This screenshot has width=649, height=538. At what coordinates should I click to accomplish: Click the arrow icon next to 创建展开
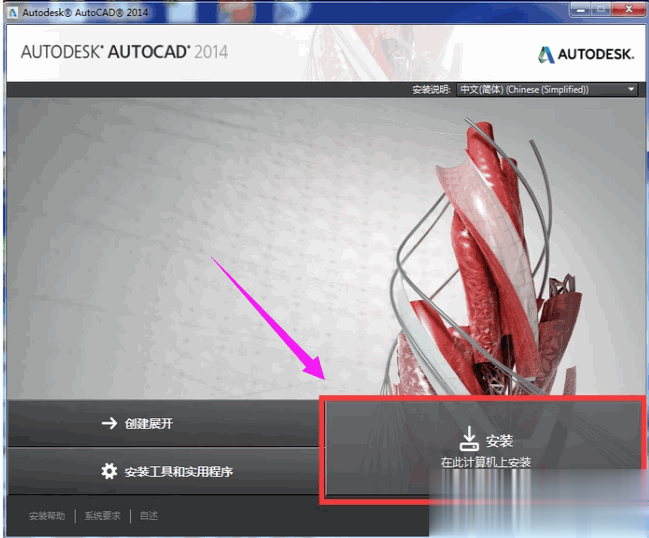pyautogui.click(x=109, y=423)
